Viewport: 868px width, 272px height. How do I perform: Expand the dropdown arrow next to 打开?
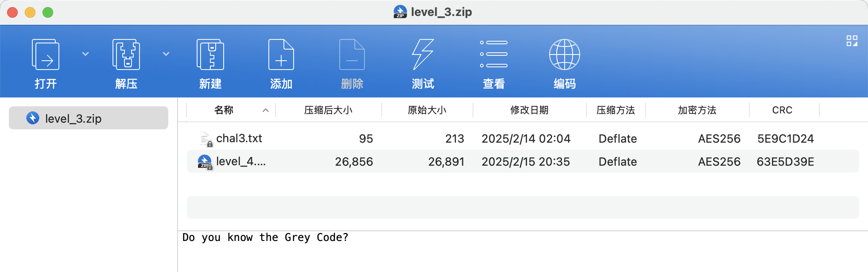pos(85,54)
